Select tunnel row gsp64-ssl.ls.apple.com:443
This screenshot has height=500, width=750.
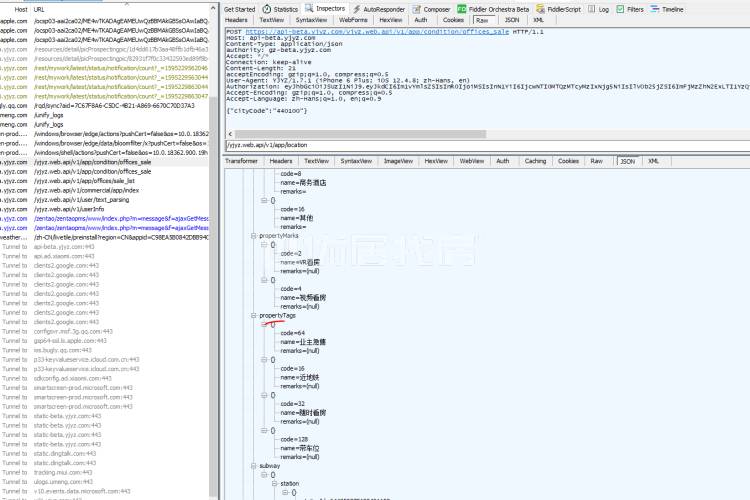(x=104, y=341)
